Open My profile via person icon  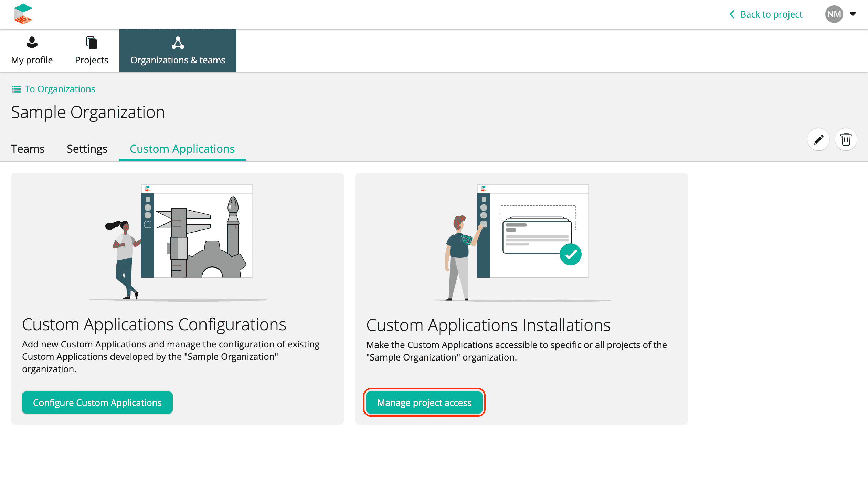[32, 43]
